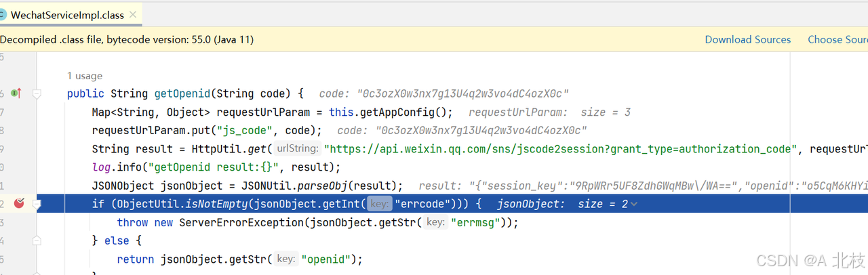Click the key: hint before "errmsg"
Viewport: 868px width, 275px height.
(437, 221)
